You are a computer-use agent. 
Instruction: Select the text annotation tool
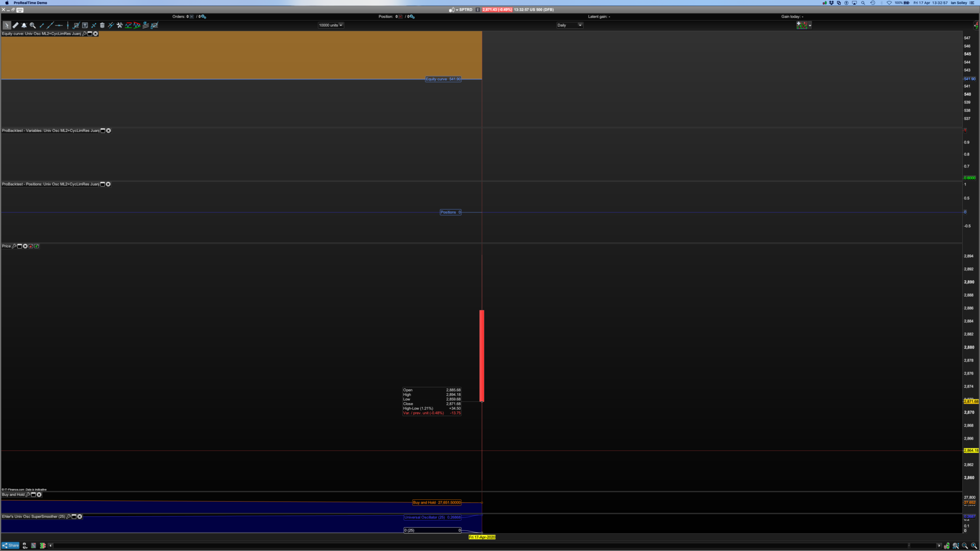pyautogui.click(x=85, y=25)
